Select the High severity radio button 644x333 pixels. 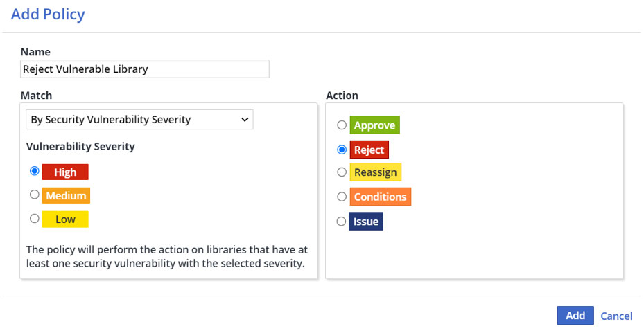(35, 171)
